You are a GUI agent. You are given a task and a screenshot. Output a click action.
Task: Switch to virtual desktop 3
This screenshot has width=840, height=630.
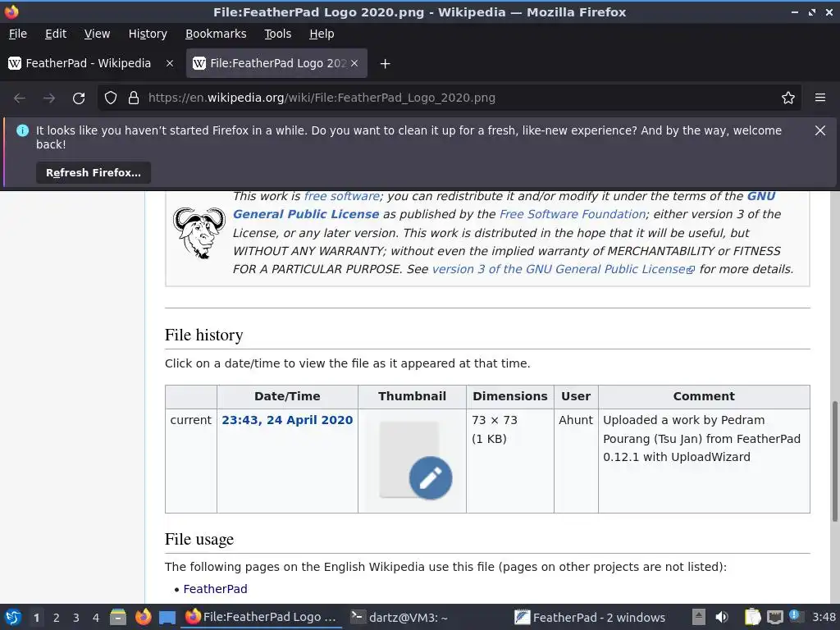(x=76, y=618)
